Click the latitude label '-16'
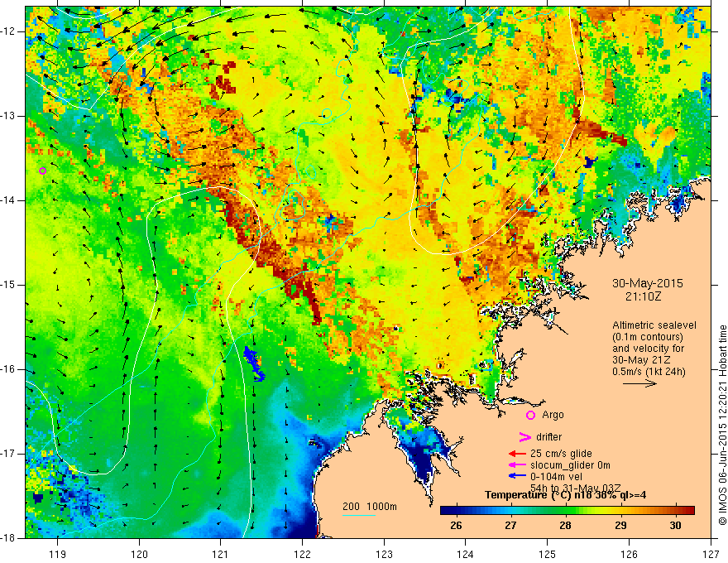This screenshot has width=728, height=563. (x=8, y=369)
